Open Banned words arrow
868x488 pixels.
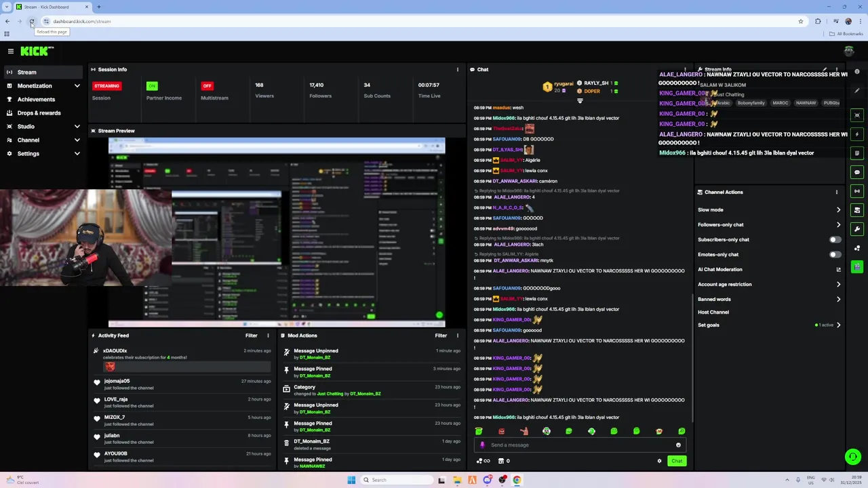[x=838, y=300]
